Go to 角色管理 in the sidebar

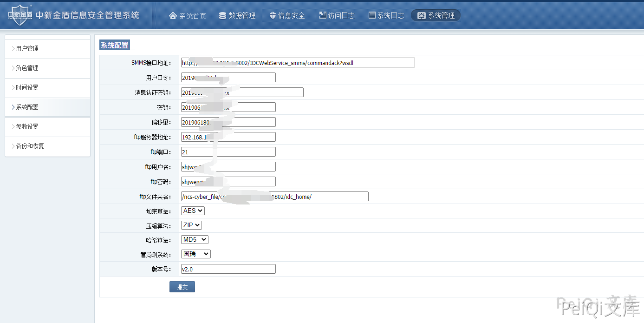click(x=47, y=68)
